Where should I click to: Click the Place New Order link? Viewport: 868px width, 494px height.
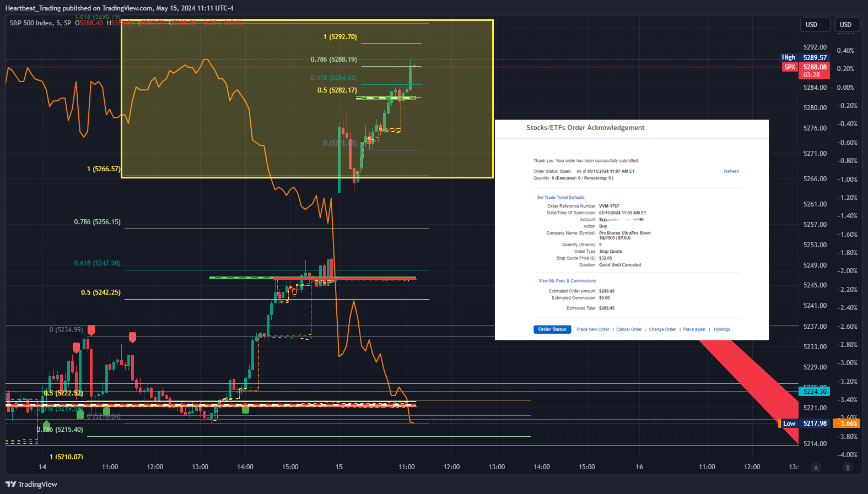pyautogui.click(x=593, y=329)
